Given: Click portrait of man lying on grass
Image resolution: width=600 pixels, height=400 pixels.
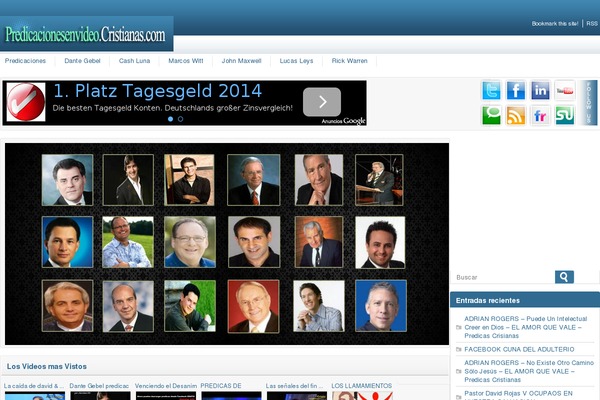Looking at the screenshot, I should [x=190, y=306].
